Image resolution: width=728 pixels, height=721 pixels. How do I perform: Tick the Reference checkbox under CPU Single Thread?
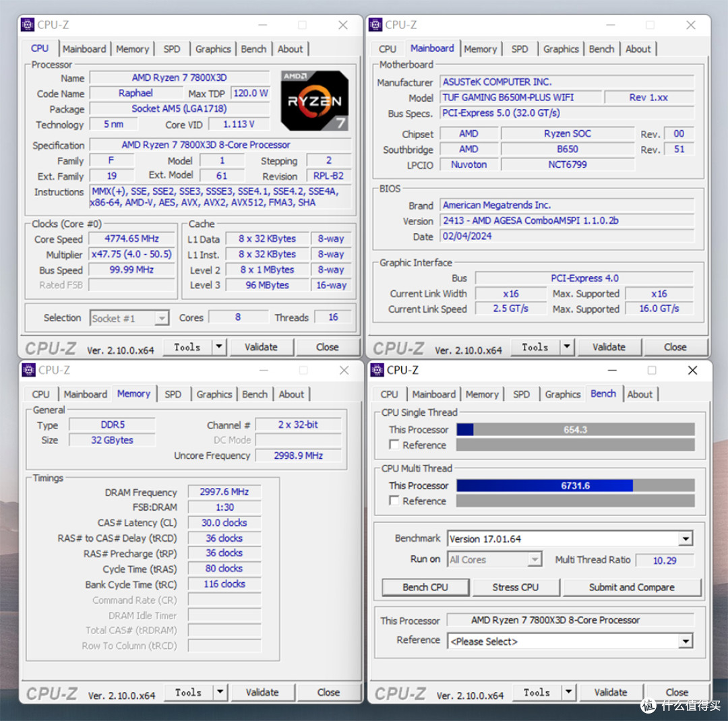click(394, 445)
